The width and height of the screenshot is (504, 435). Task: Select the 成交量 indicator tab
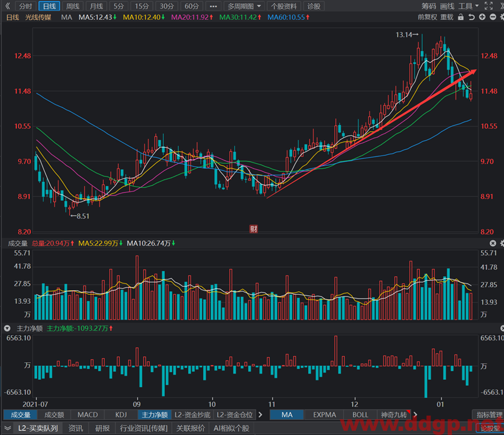tap(21, 415)
